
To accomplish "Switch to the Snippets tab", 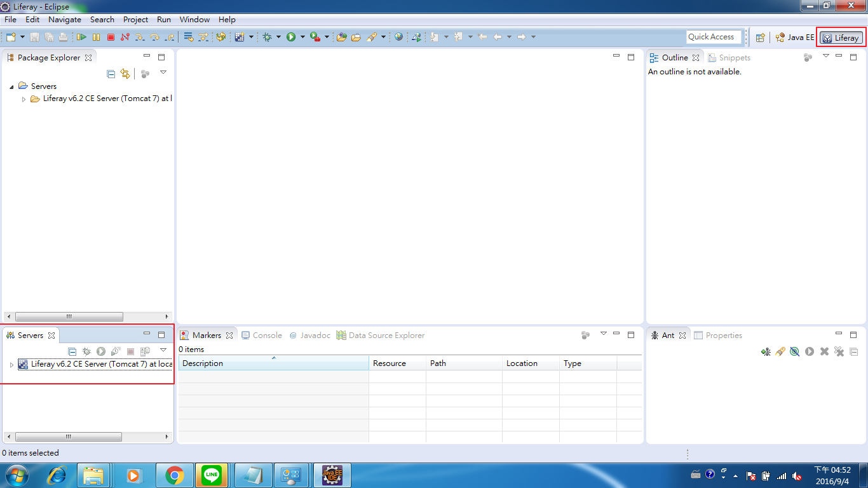I will [x=729, y=58].
